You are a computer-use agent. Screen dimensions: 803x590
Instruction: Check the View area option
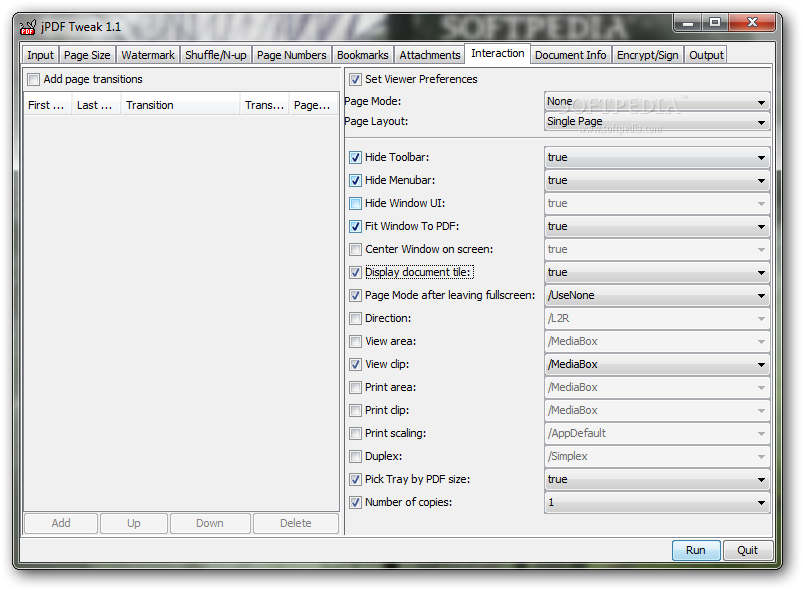[x=355, y=342]
